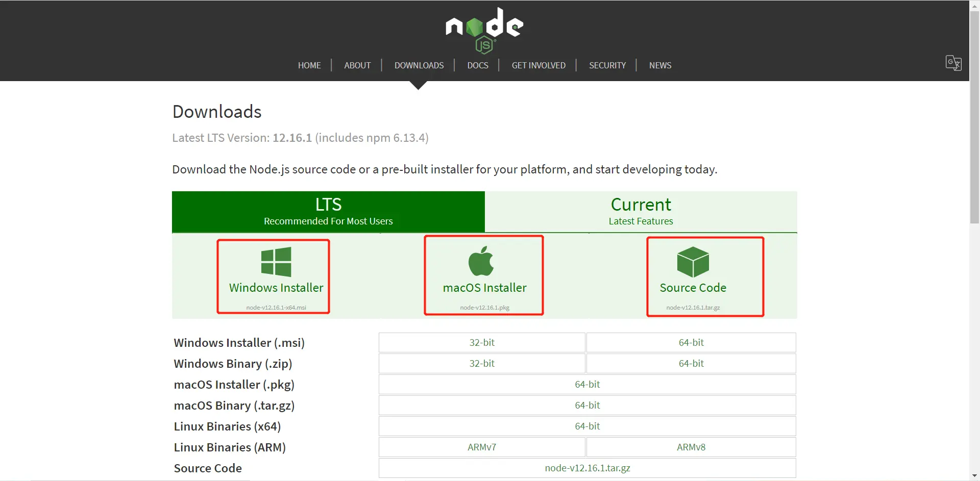Go to the HOME menu item
Viewport: 980px width, 481px height.
pos(309,65)
